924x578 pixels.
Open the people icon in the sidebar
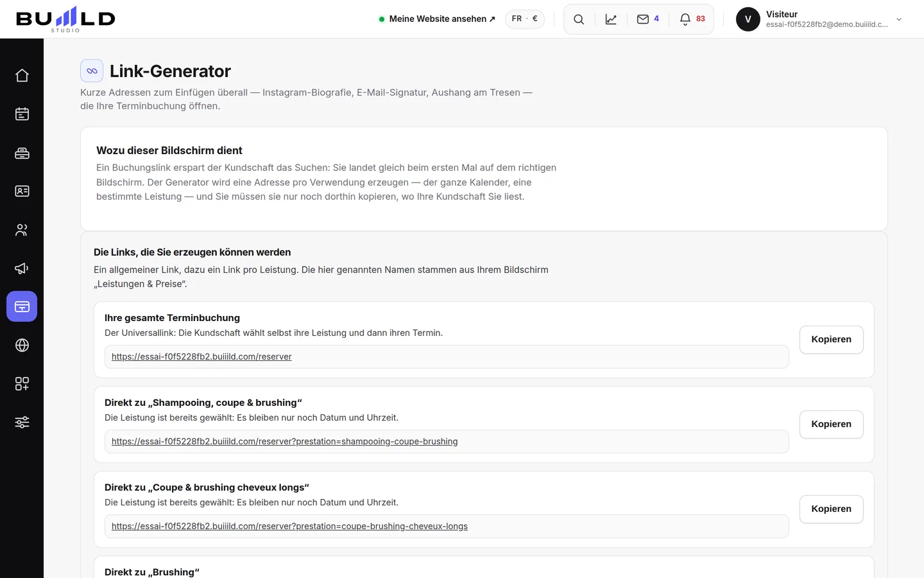[x=22, y=230]
